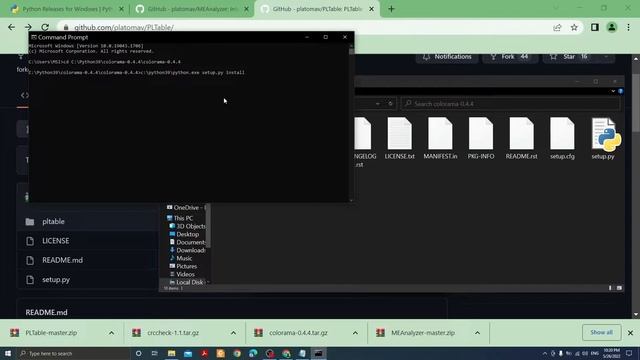Open the Chrome profile avatar
The image size is (640, 360).
(x=611, y=27)
